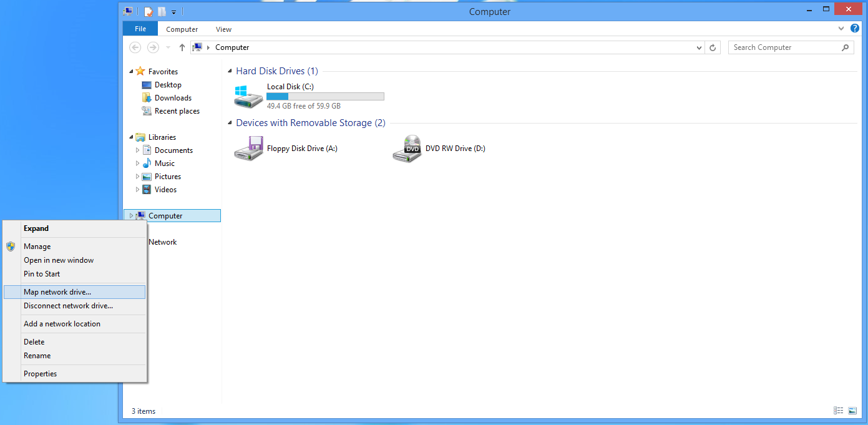Open the Floppy Disk Drive (A:)

pyautogui.click(x=249, y=149)
